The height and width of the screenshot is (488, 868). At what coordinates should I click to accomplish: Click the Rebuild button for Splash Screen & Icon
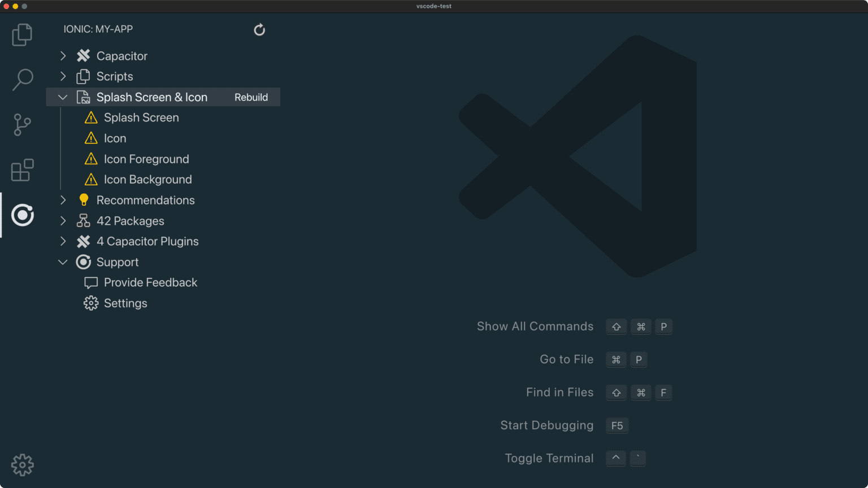251,97
